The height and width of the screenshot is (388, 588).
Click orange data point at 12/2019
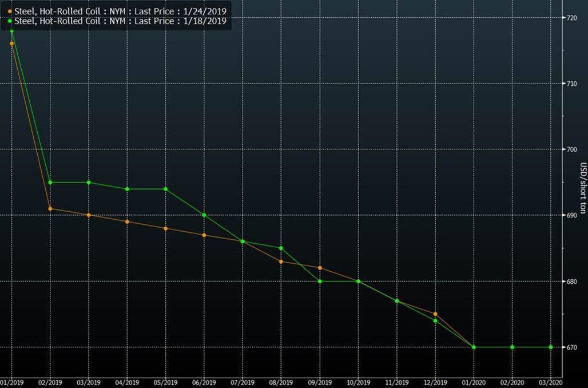435,314
